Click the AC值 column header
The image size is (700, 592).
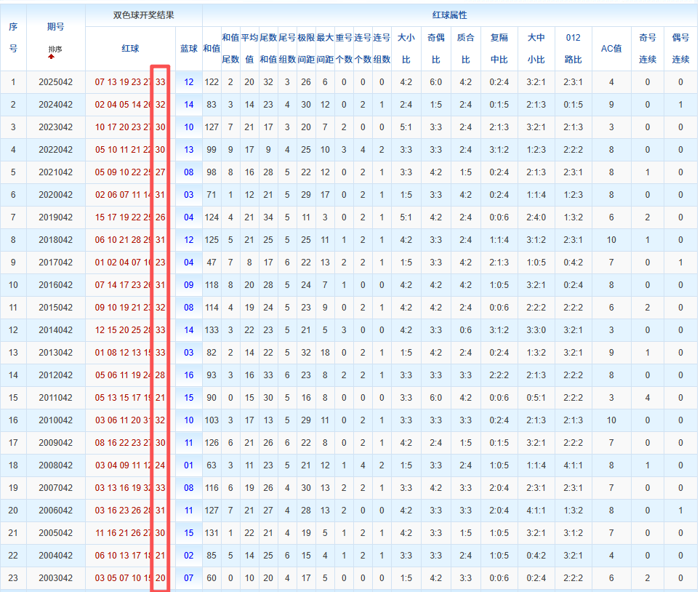(611, 48)
